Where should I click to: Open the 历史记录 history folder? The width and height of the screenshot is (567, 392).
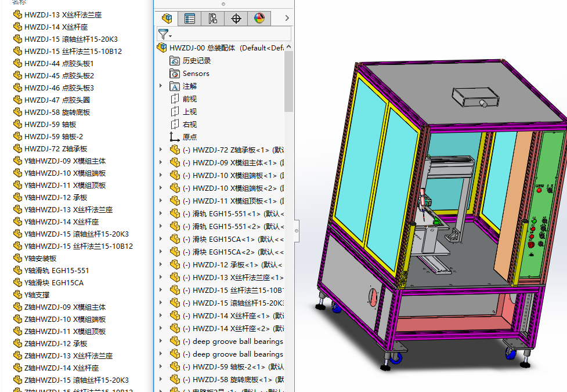196,61
